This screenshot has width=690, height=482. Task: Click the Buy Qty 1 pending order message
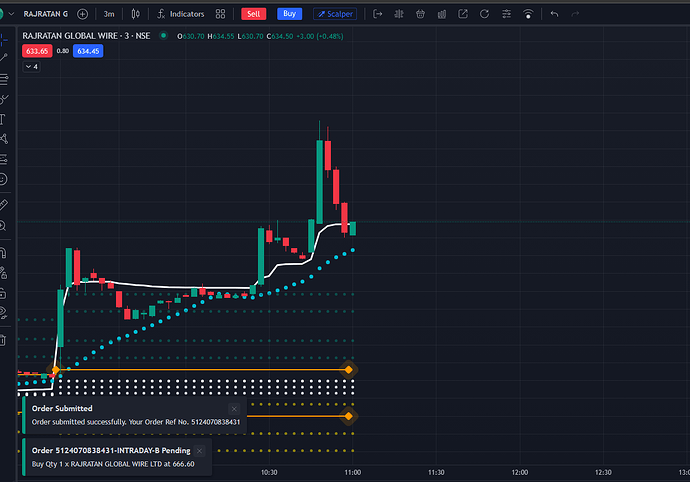point(113,464)
